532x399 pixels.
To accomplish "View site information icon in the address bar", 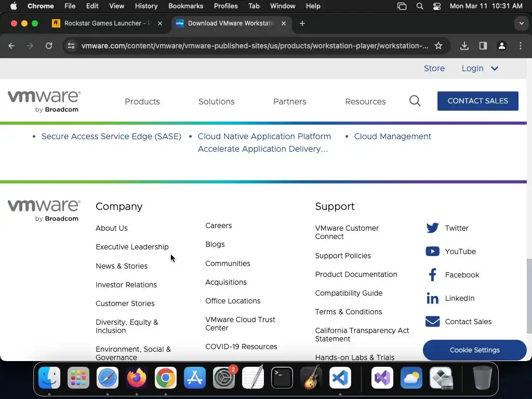I will point(71,46).
